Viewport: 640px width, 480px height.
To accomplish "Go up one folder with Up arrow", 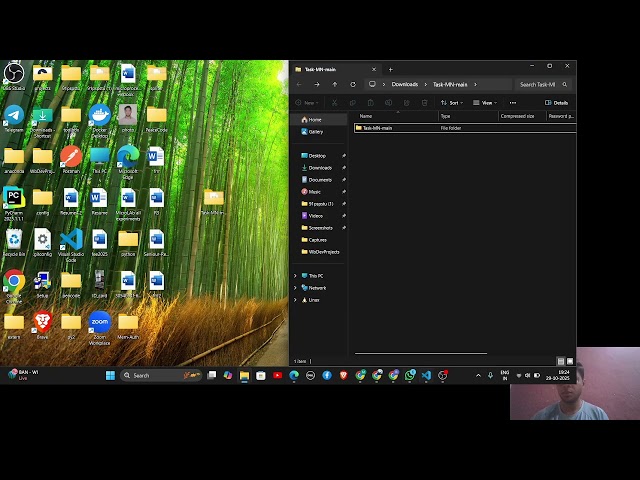I will point(335,84).
